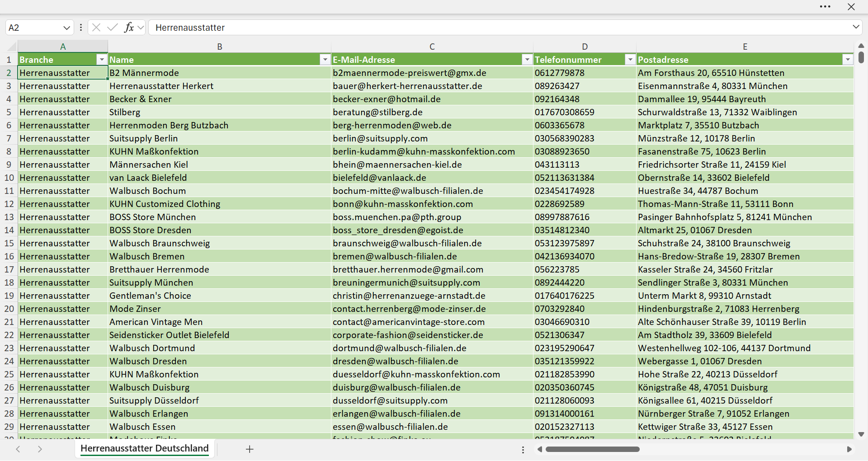Expand the formula bar with chevron

[856, 27]
